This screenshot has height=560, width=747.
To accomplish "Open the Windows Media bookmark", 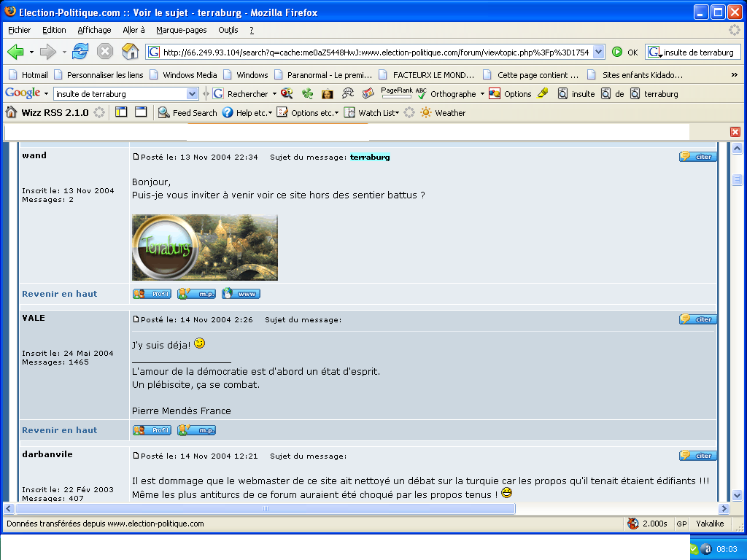I will (183, 75).
